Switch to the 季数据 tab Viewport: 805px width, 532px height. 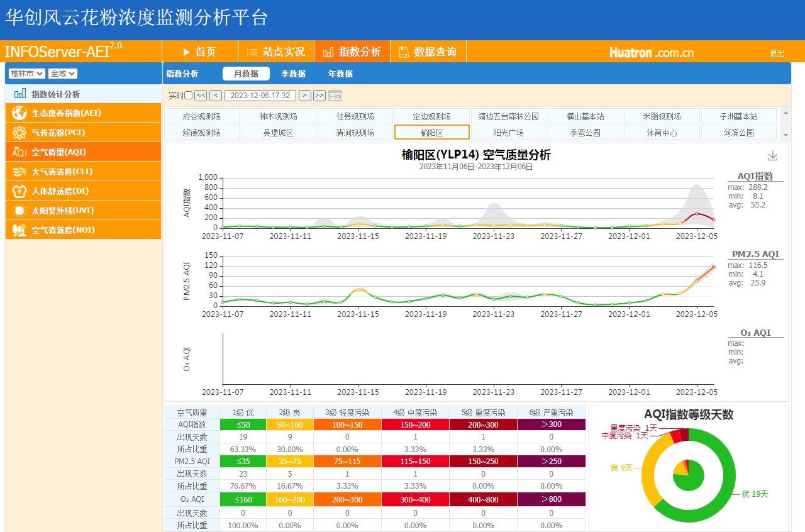coord(293,74)
